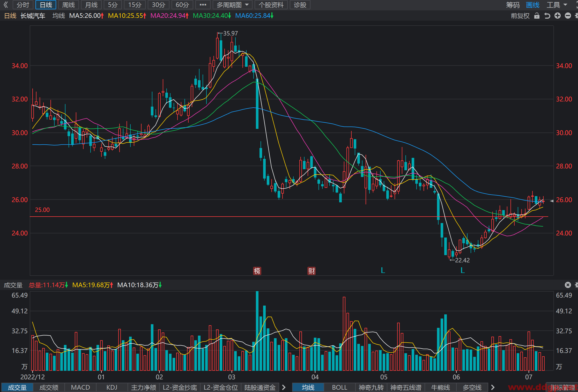
Task: Open the more periods ellipsis button
Action: pos(203,5)
